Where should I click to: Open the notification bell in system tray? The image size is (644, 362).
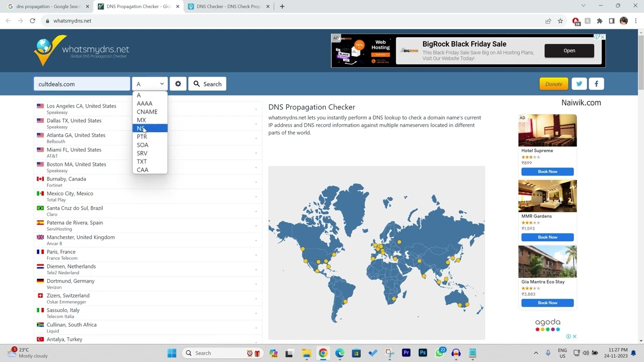click(x=634, y=353)
